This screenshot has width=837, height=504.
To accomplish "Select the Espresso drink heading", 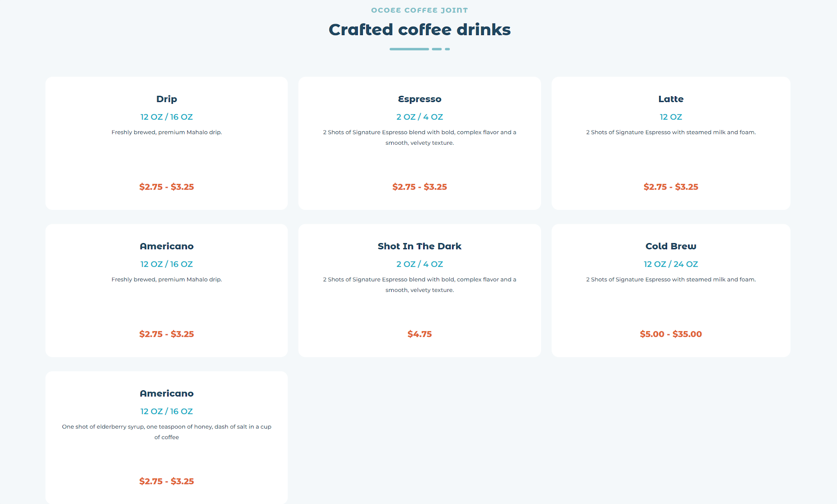I will coord(419,99).
